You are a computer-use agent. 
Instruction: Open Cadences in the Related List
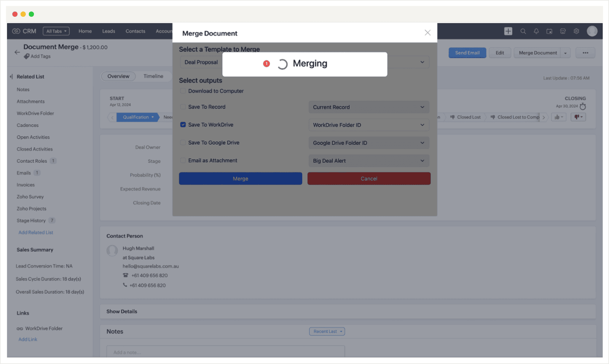pyautogui.click(x=28, y=126)
